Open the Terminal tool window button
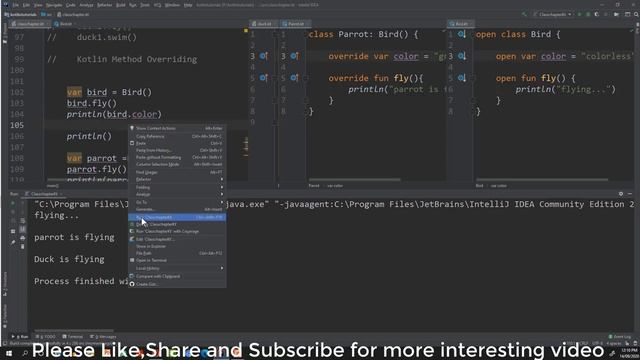 pos(73,337)
